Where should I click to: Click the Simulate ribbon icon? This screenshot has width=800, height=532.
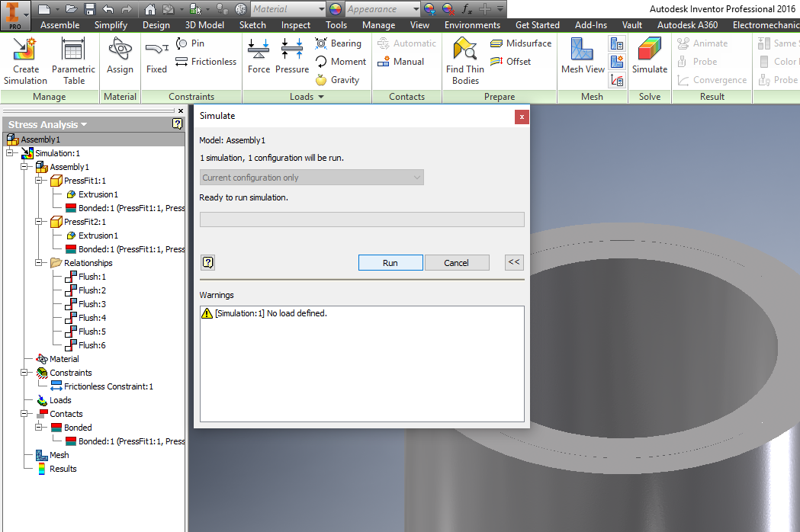(650, 56)
